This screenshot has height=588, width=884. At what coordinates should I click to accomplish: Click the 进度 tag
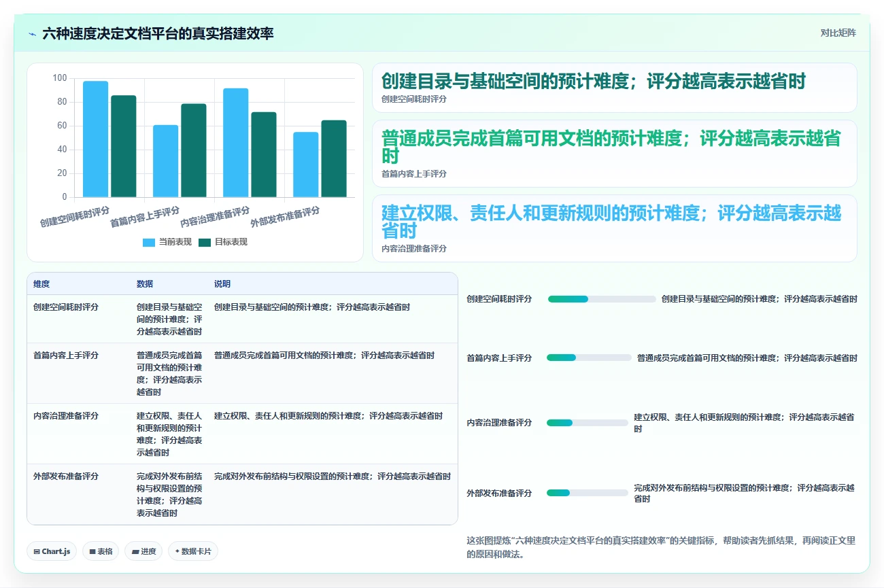coord(143,551)
